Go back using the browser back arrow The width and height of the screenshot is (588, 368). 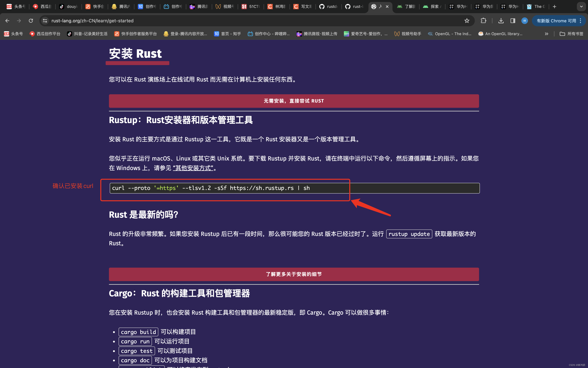click(7, 21)
